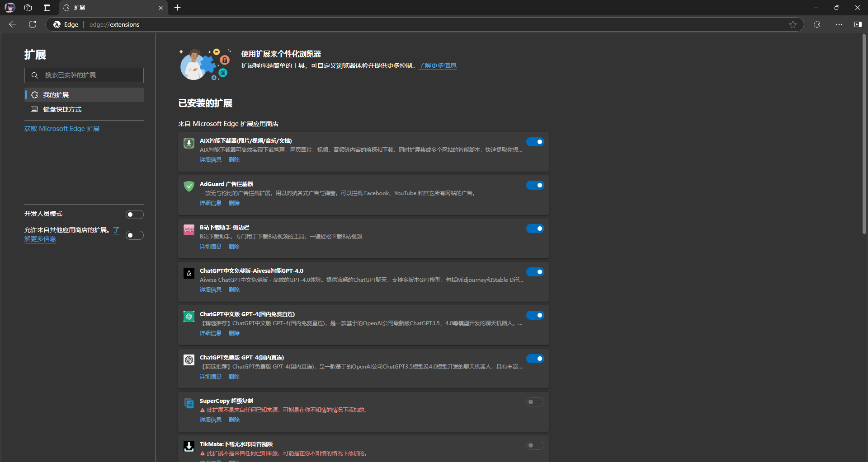Viewport: 868px width, 462px height.
Task: Open 详细信息 for B站下载助手-侧边栏
Action: coord(211,247)
